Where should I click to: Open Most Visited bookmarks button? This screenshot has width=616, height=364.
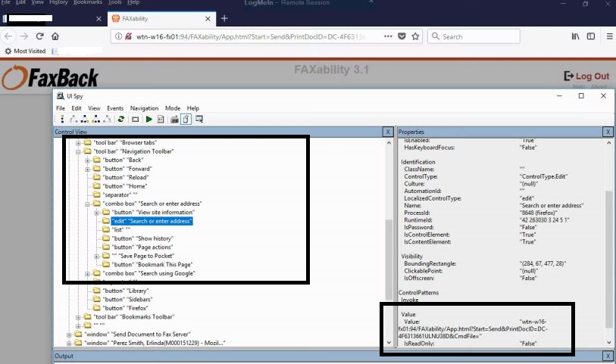pos(25,51)
